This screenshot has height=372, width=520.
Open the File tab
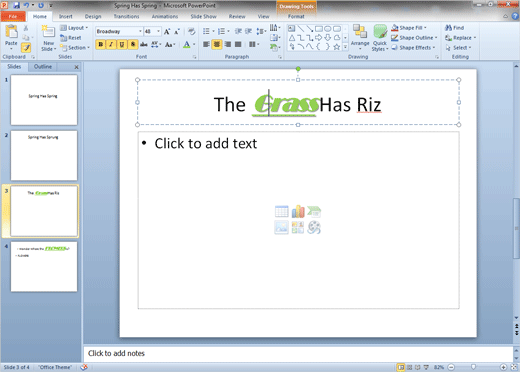coord(13,16)
